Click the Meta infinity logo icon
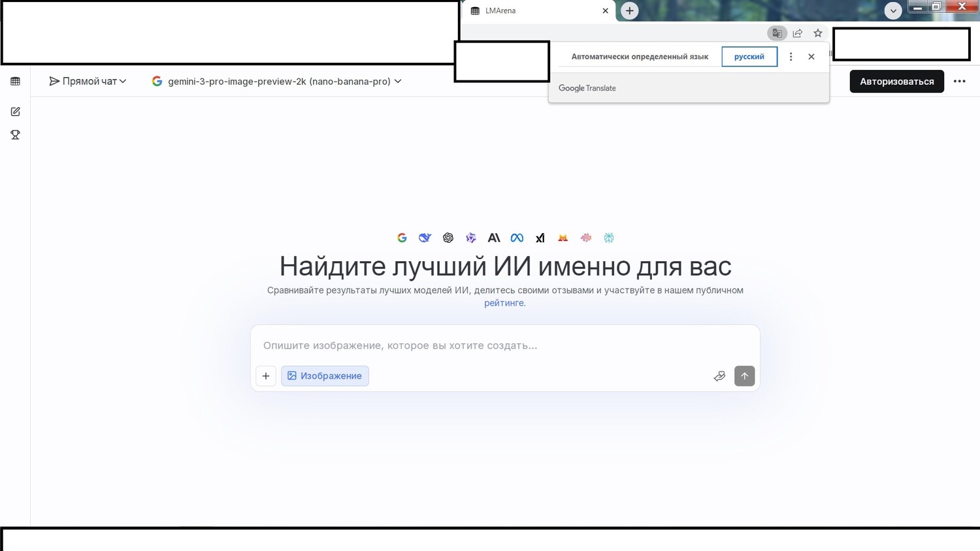Screen dimensions: 980x551 click(517, 238)
